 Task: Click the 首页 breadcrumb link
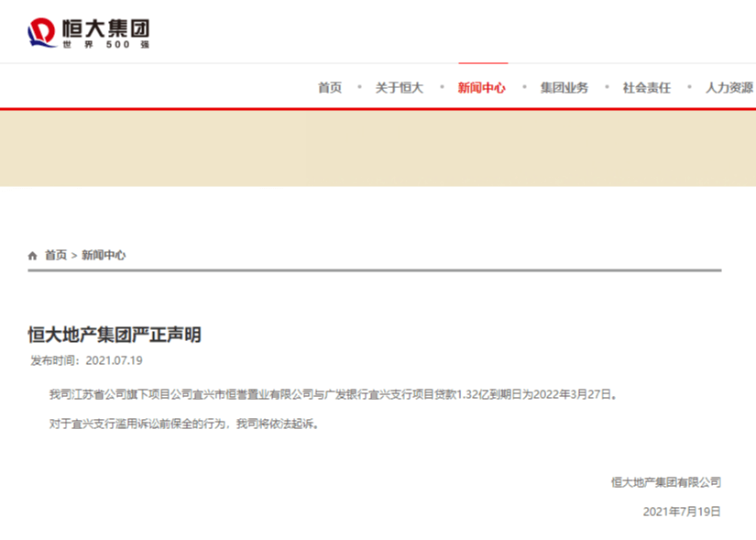[56, 255]
